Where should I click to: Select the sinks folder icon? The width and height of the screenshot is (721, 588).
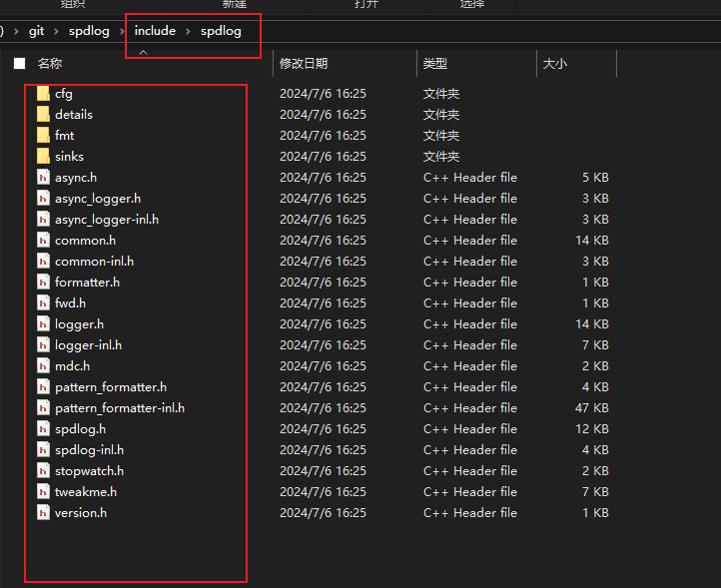(43, 157)
